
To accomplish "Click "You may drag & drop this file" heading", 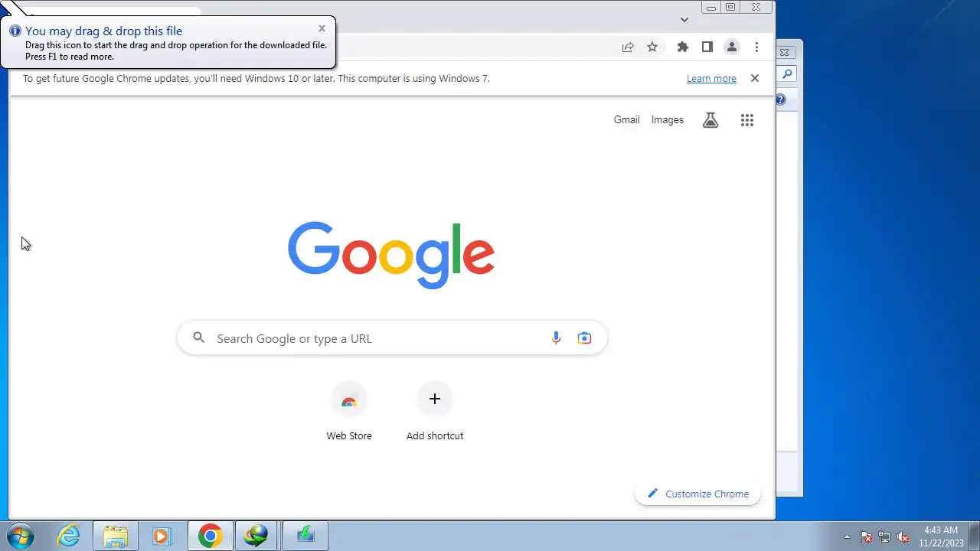I will [103, 31].
